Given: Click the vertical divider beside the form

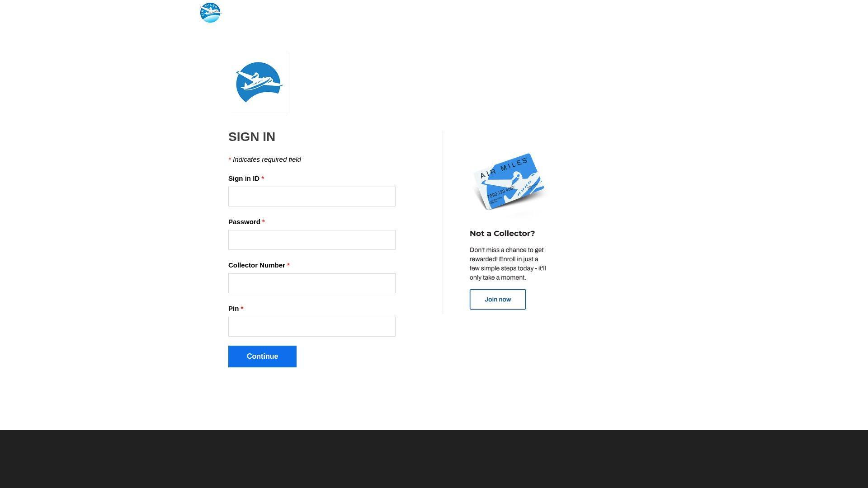Looking at the screenshot, I should [443, 222].
